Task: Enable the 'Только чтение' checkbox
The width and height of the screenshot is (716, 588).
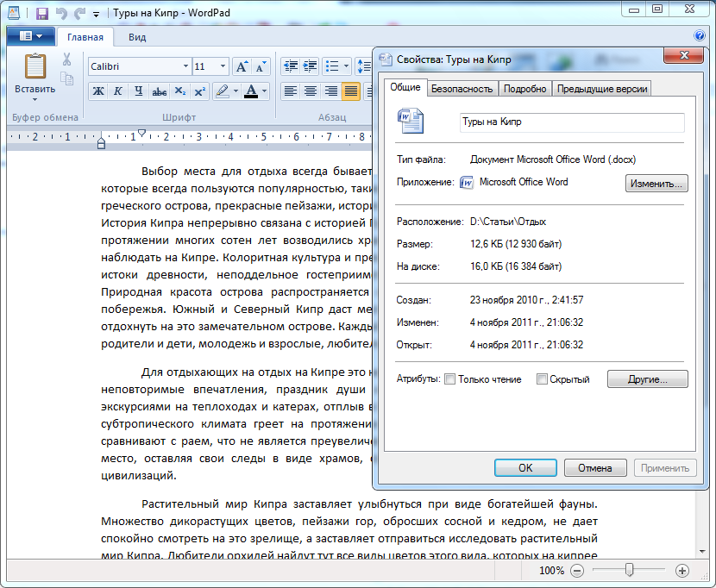Action: point(449,379)
